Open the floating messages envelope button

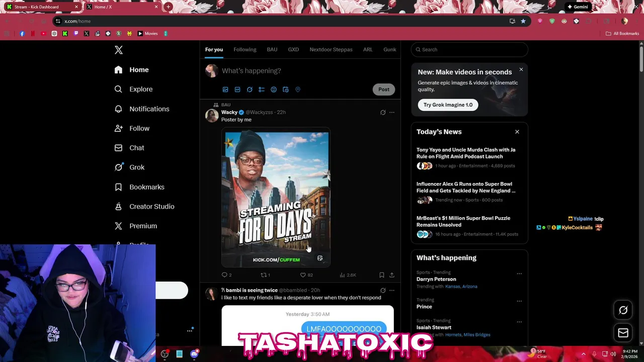(x=623, y=333)
